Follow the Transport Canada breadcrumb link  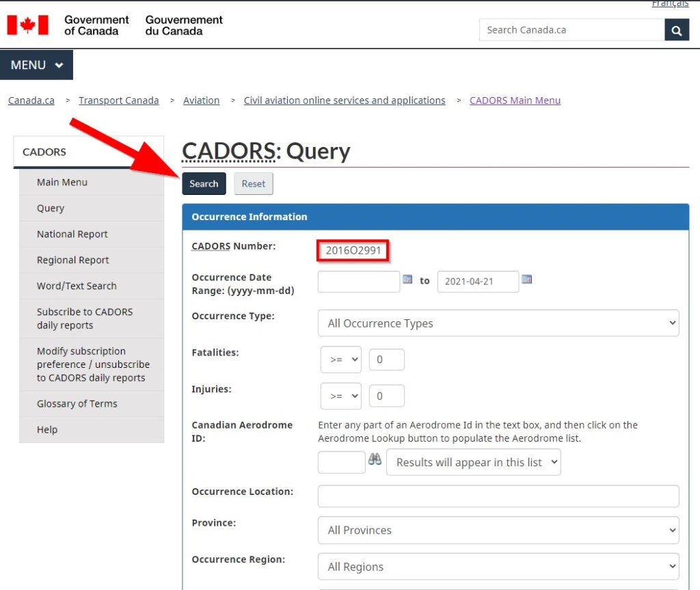tap(119, 100)
